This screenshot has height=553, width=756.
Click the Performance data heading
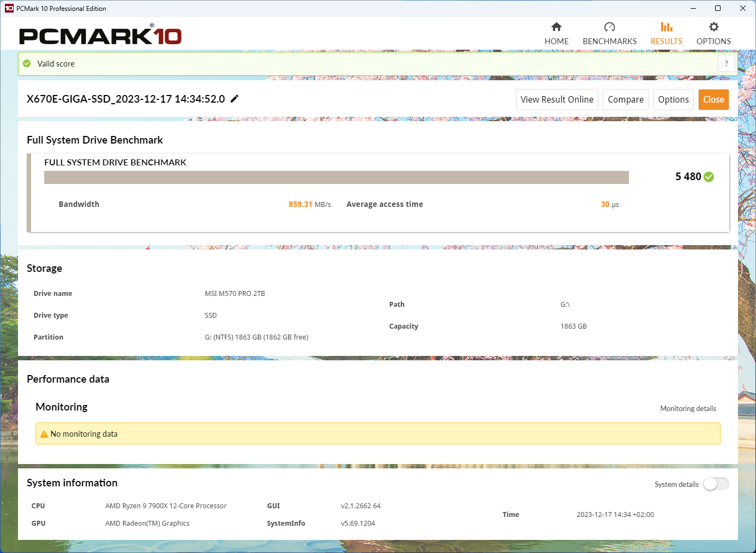click(68, 379)
